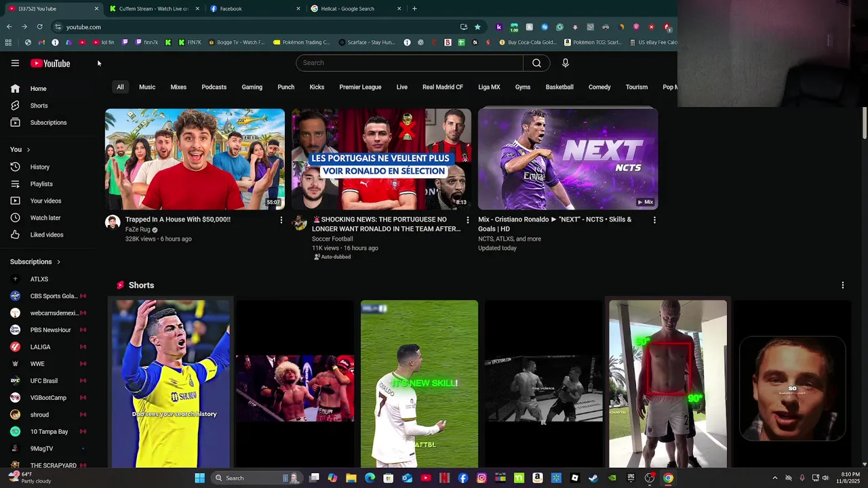This screenshot has height=488, width=868.
Task: Open options for Cristiano Ronaldo NEXT mix
Action: point(654,220)
